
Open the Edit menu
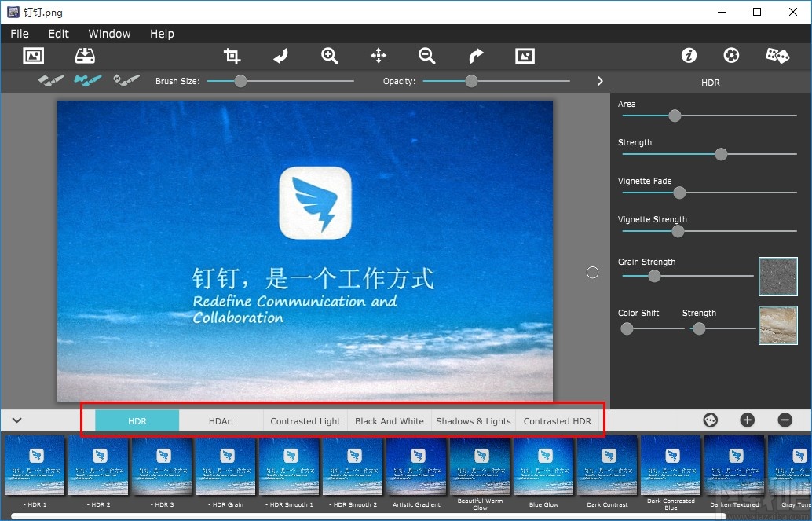tap(58, 34)
